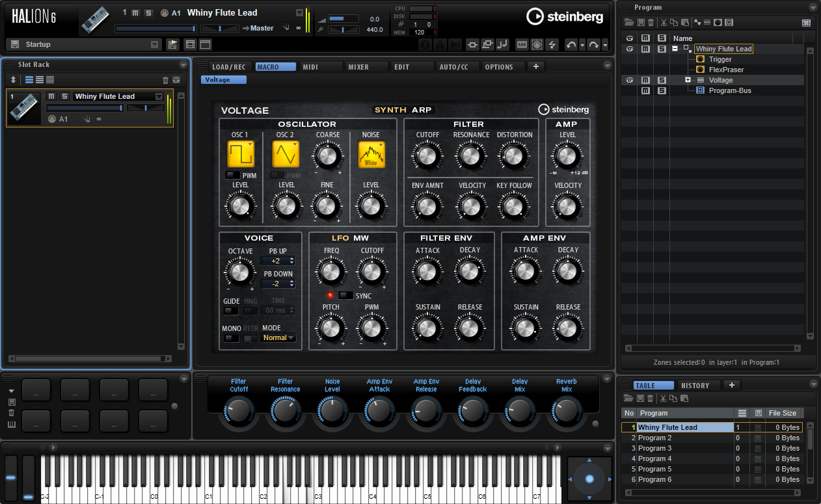Click the floppy-disk icon next to Startup

15,44
